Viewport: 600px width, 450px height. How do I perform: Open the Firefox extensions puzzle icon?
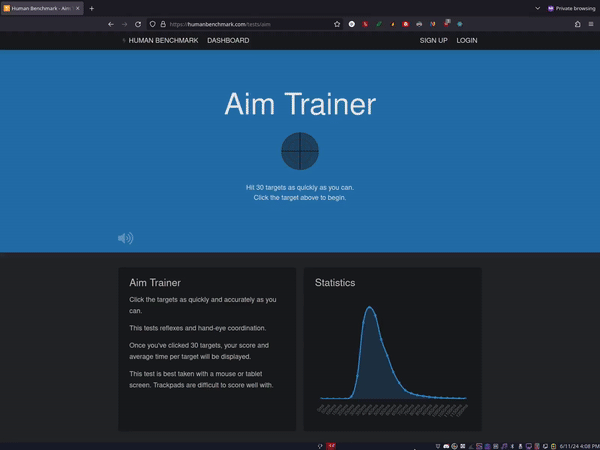577,24
